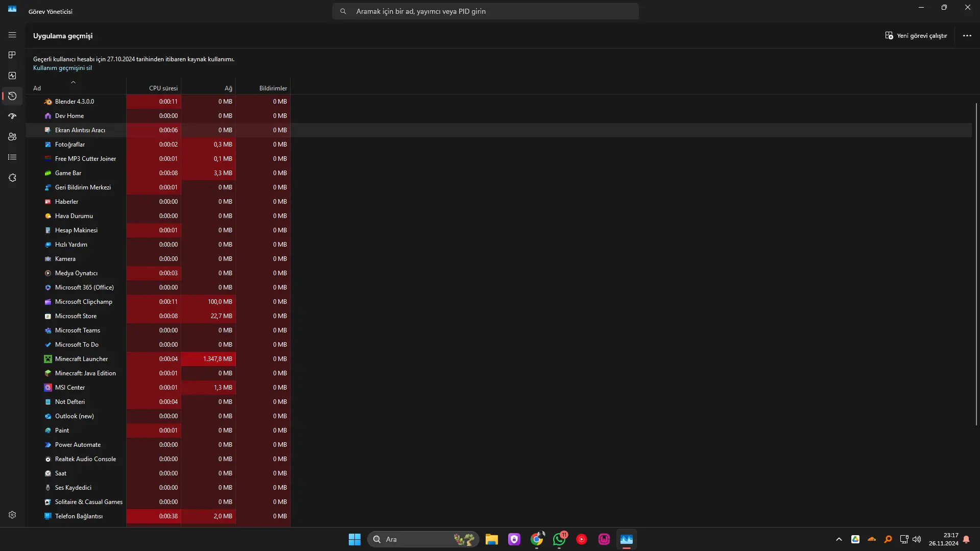Open the taskbar clock and date
Image resolution: width=980 pixels, height=551 pixels.
pos(943,539)
